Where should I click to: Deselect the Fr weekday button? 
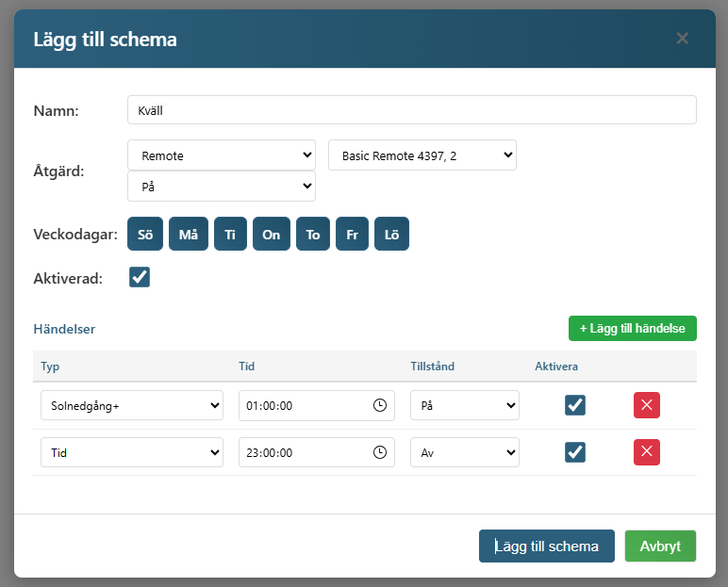pyautogui.click(x=352, y=235)
